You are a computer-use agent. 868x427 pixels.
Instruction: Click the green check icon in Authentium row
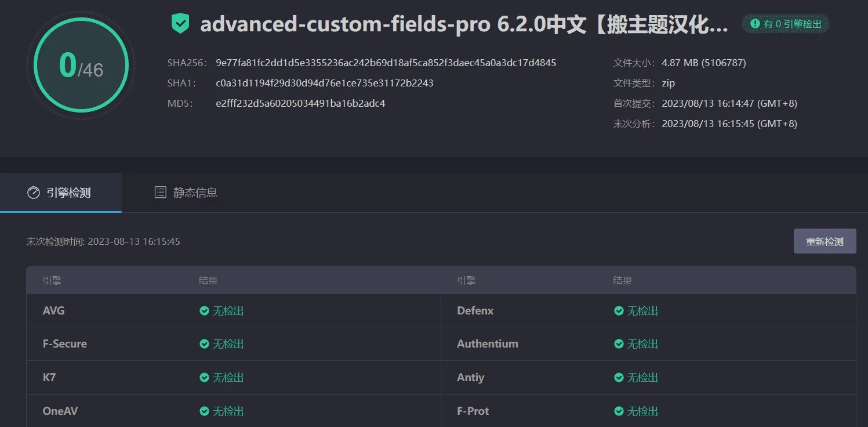pos(619,344)
